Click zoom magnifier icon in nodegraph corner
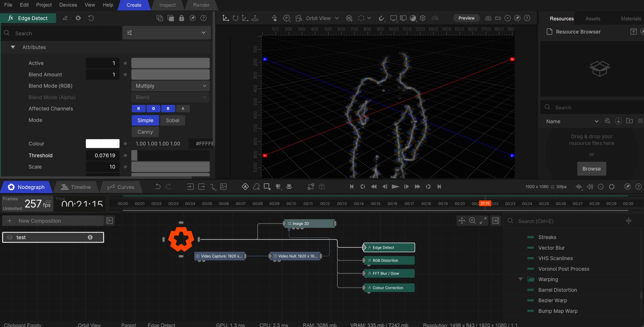Image resolution: width=644 pixels, height=327 pixels. 472,221
